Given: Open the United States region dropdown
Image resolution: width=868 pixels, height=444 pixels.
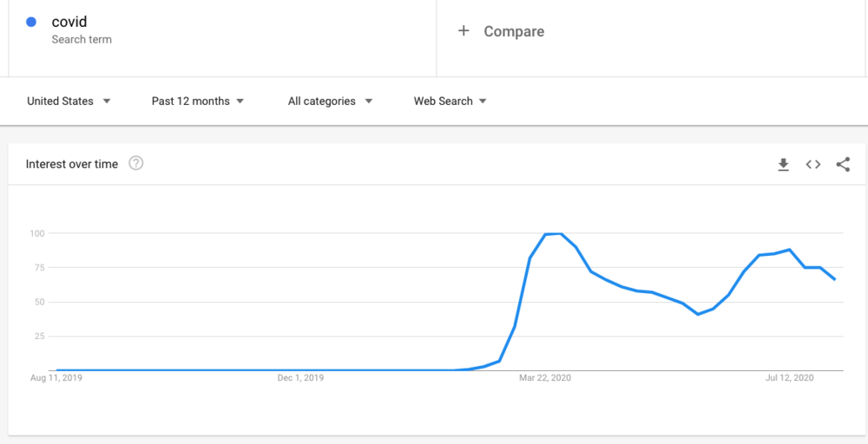Looking at the screenshot, I should pos(69,101).
